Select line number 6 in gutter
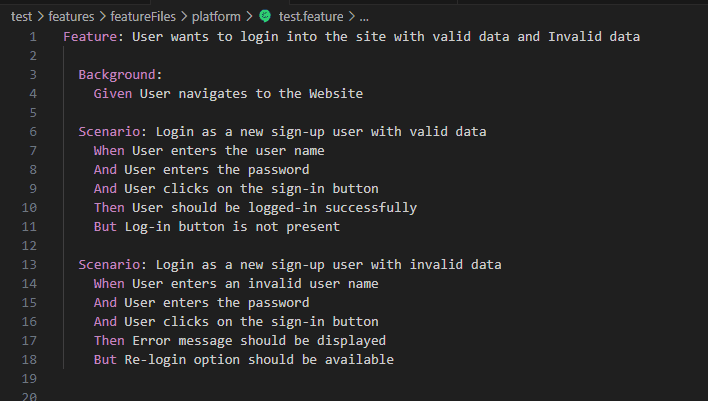 tap(33, 131)
